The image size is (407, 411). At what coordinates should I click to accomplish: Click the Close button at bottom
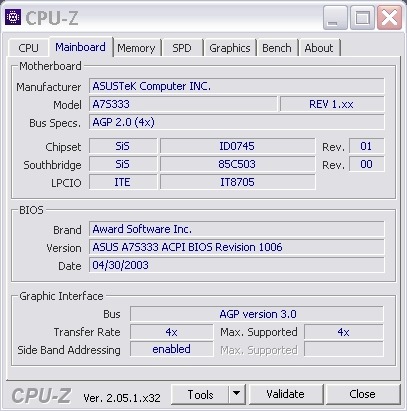pyautogui.click(x=363, y=394)
